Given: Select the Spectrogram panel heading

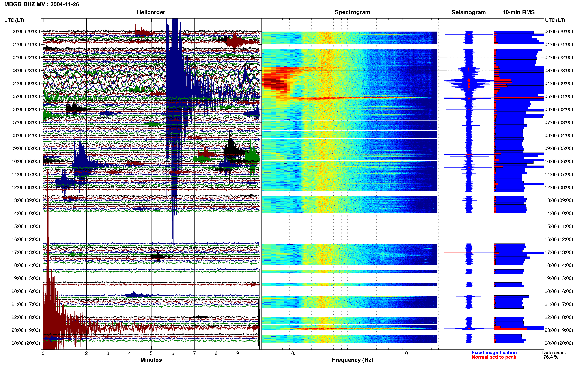Looking at the screenshot, I should pyautogui.click(x=352, y=12).
